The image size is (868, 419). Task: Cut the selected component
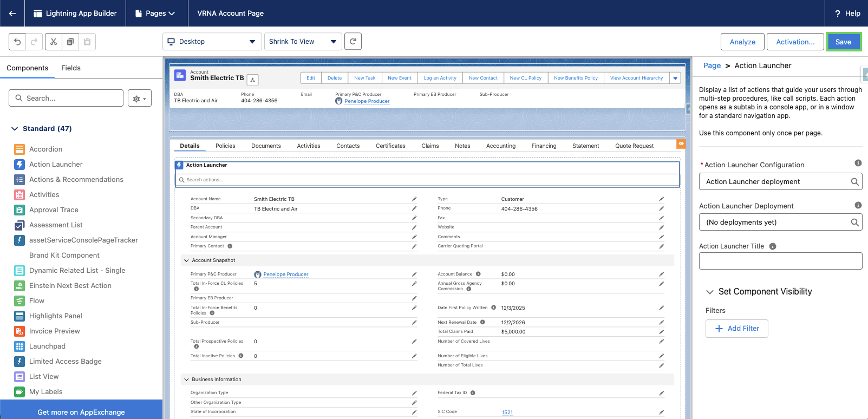coord(54,42)
